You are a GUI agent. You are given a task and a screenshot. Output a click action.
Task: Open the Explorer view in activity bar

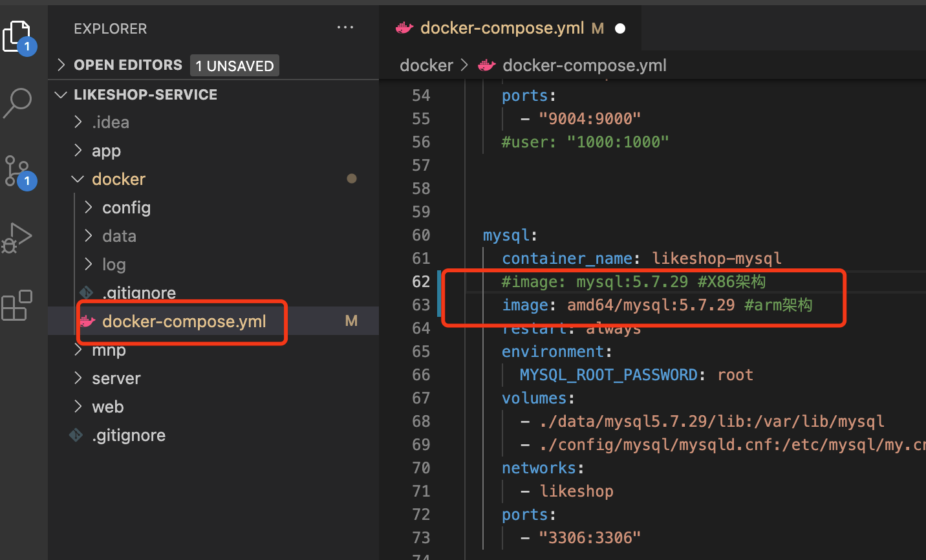[x=17, y=37]
